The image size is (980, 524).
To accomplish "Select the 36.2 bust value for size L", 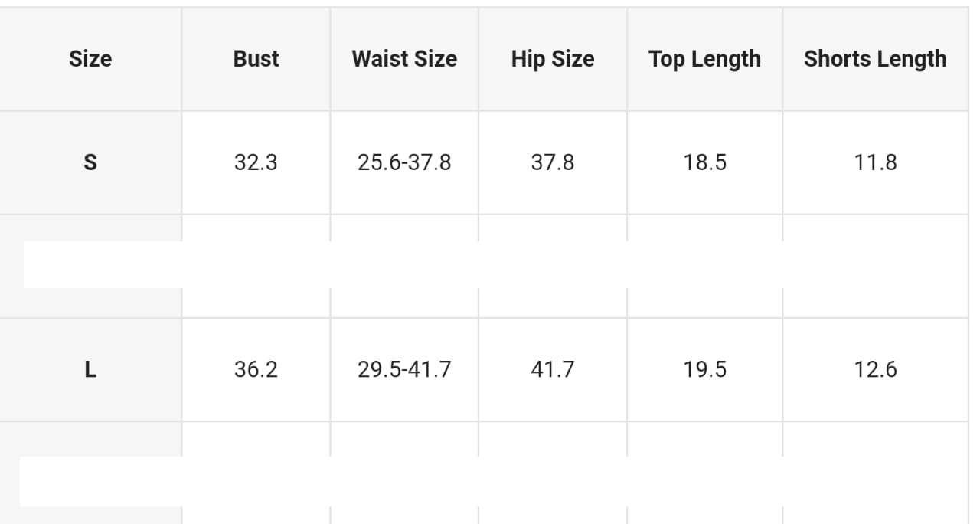I will pyautogui.click(x=256, y=370).
